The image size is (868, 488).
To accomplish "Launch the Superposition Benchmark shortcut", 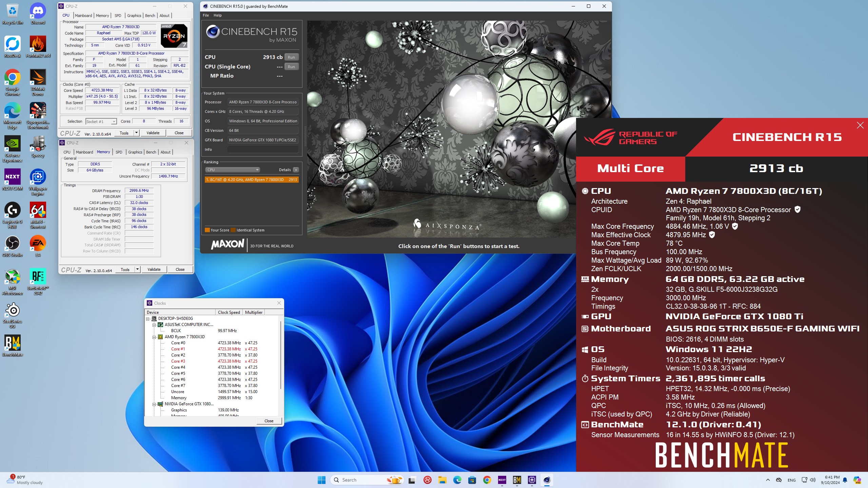I will pyautogui.click(x=38, y=116).
